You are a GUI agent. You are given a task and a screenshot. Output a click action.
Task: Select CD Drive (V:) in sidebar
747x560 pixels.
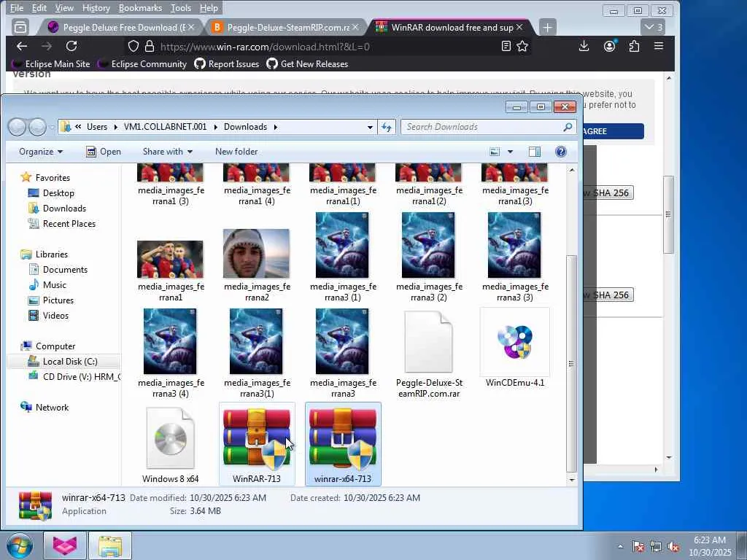[x=74, y=377]
